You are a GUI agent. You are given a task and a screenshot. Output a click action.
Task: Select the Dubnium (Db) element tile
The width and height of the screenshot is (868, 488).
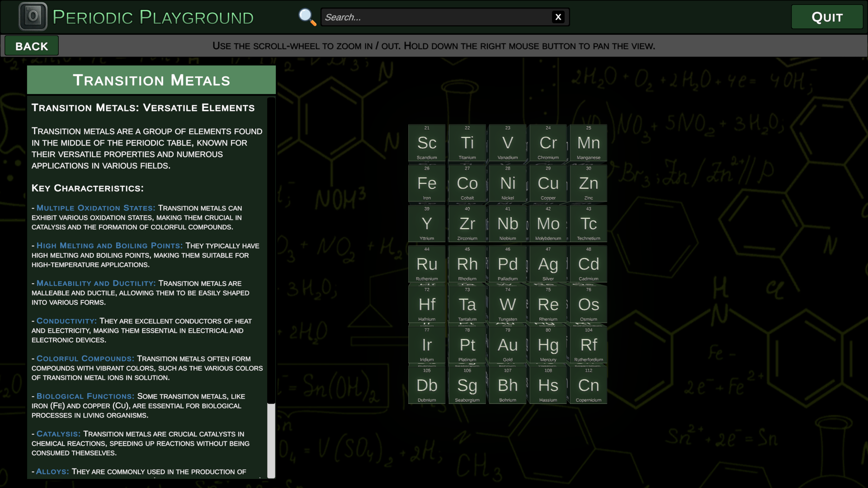click(427, 385)
